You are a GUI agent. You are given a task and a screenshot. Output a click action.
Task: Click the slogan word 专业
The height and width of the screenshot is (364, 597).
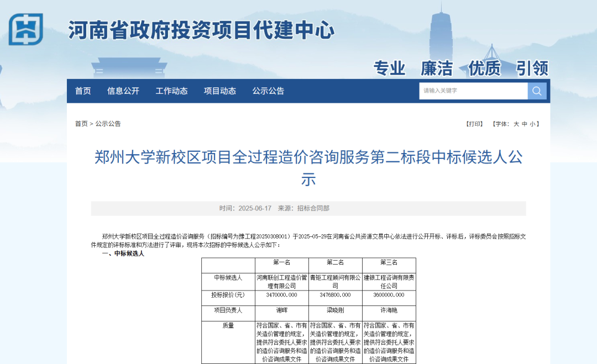coord(390,68)
